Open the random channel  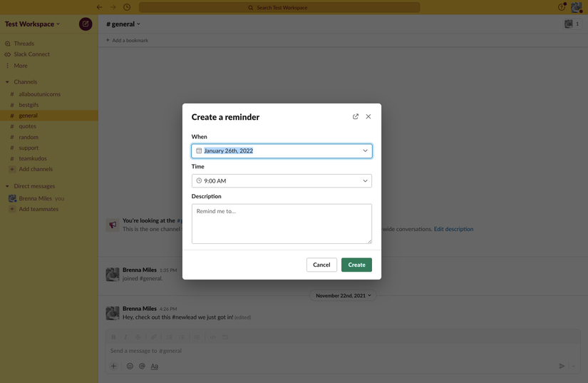[x=29, y=137]
